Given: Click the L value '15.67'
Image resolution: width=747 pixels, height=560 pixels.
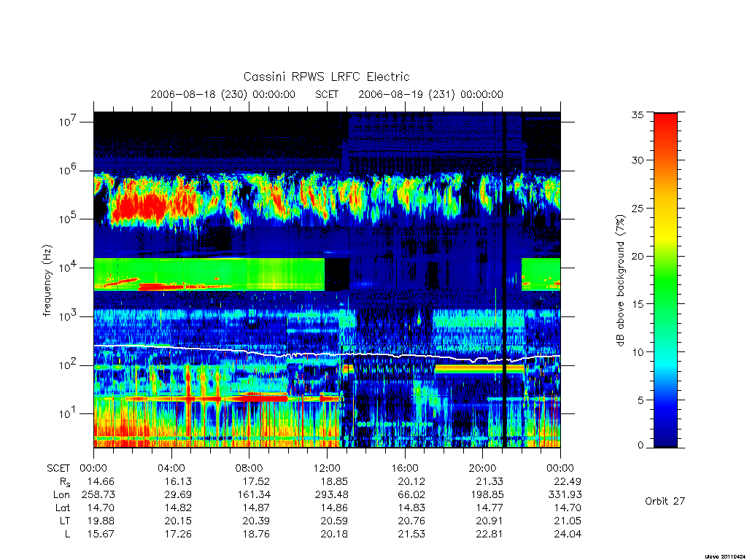Looking at the screenshot, I should pos(101,534).
